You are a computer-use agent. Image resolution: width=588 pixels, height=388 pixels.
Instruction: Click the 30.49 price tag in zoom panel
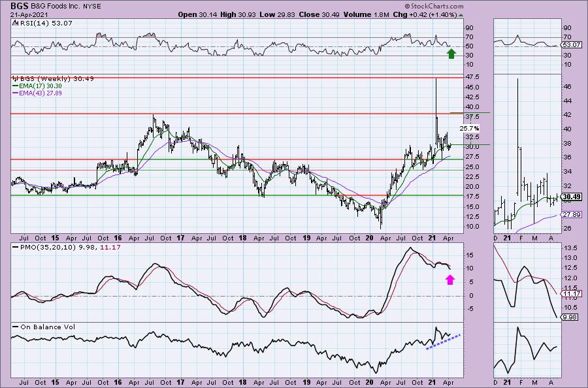(x=571, y=197)
